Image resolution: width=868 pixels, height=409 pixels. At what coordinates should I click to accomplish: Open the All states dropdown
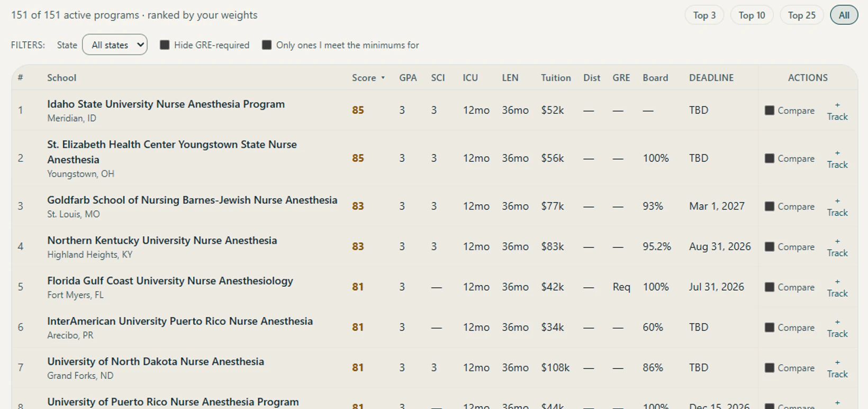tap(115, 45)
